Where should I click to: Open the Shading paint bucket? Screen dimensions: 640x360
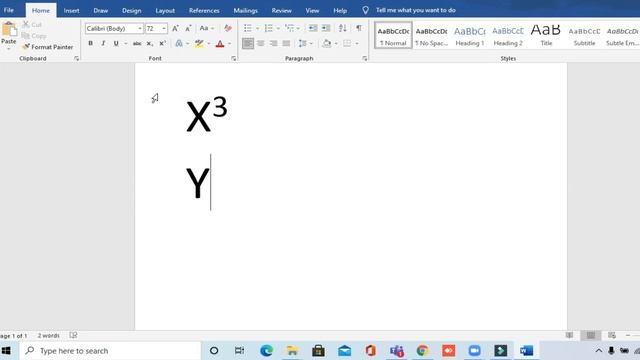click(327, 43)
